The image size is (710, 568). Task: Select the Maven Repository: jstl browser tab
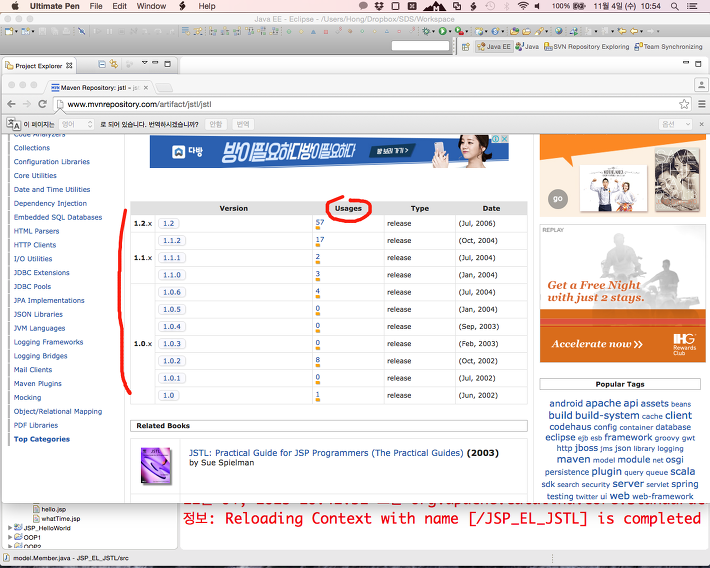(x=100, y=87)
